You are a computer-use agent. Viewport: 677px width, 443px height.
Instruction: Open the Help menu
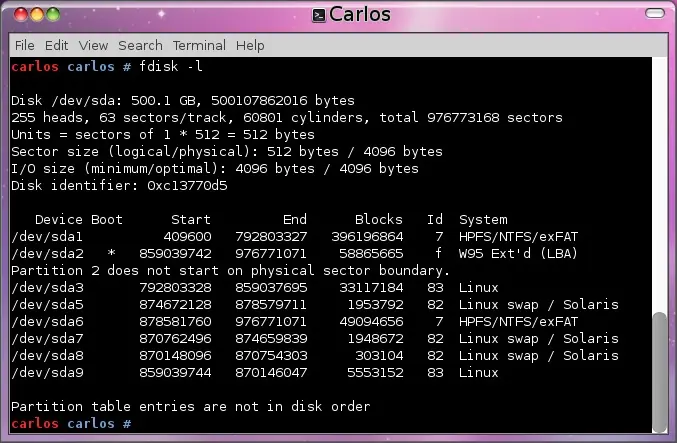click(250, 45)
